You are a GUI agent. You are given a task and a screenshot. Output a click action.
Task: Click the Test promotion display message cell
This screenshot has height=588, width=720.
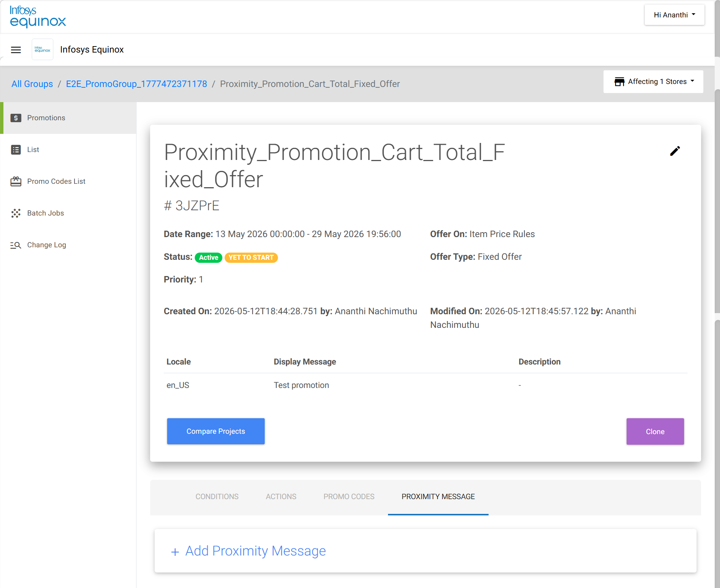pyautogui.click(x=301, y=385)
